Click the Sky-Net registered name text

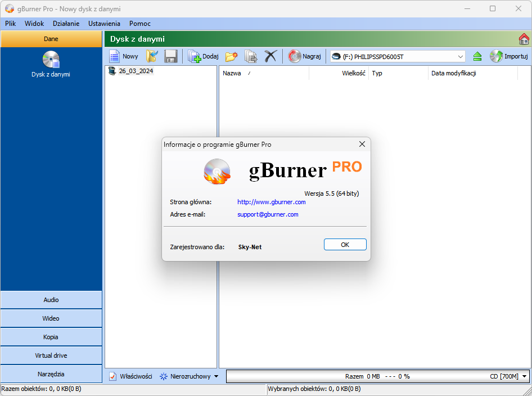(250, 247)
